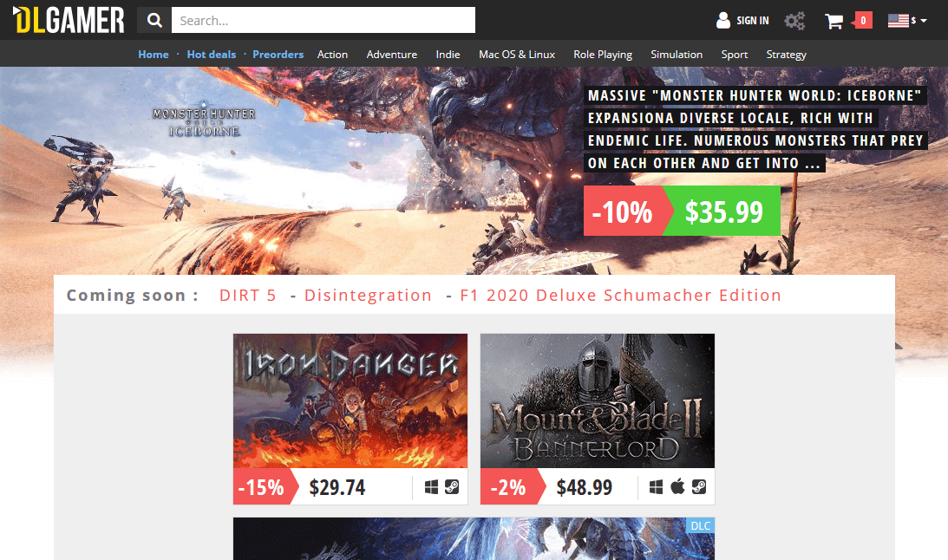The width and height of the screenshot is (948, 560).
Task: Open the Iron Danger game thumbnail
Action: coord(350,400)
